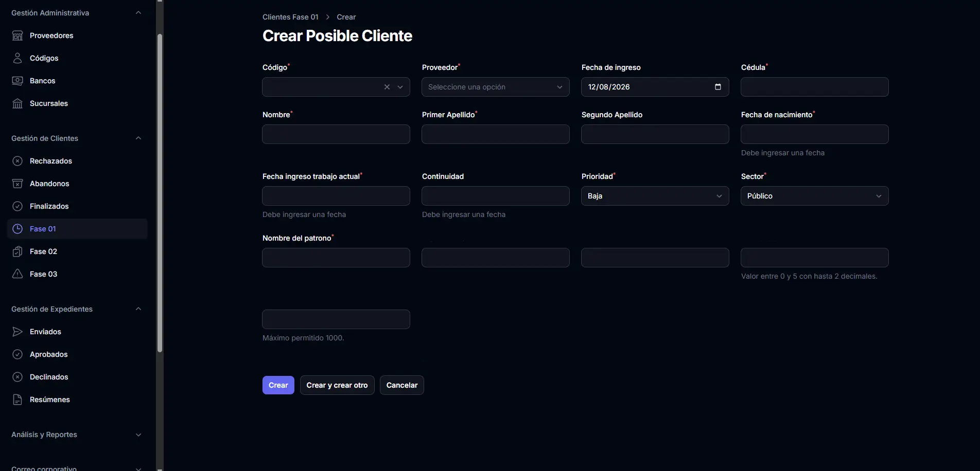The image size is (980, 471).
Task: Click the Bancos banknote icon
Action: click(17, 81)
